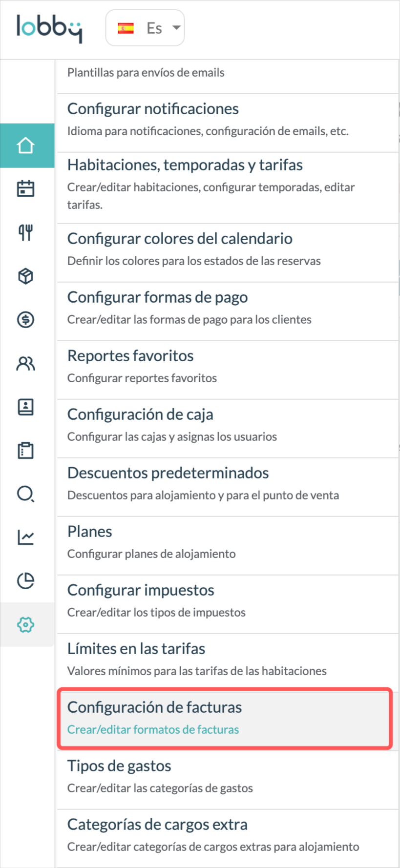Open the settings gear icon

[26, 624]
